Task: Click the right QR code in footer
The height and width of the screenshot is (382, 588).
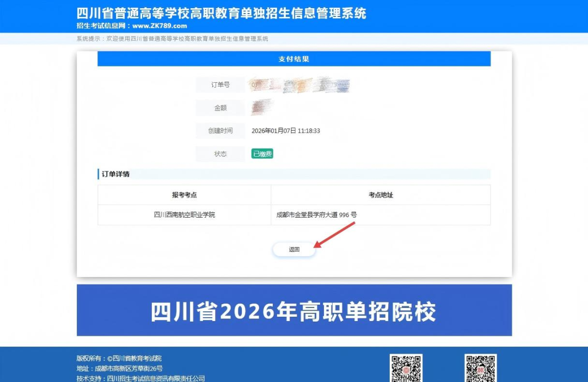Action: pos(480,368)
